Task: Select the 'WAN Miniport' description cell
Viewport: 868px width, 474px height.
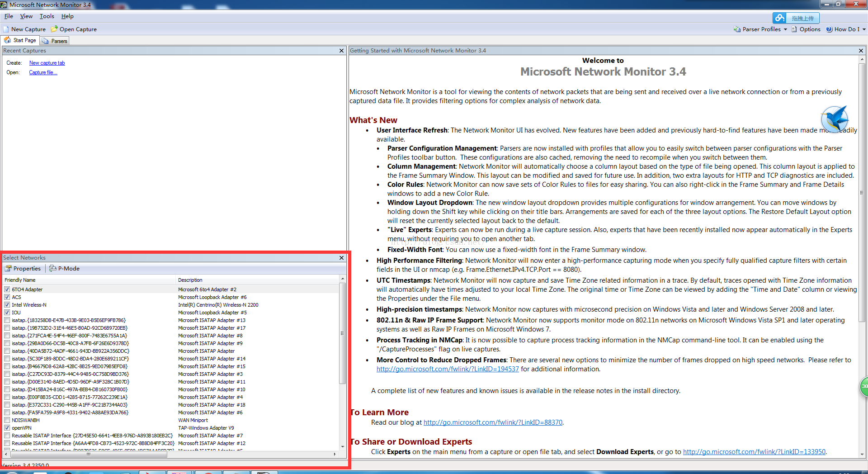Action: (x=193, y=420)
